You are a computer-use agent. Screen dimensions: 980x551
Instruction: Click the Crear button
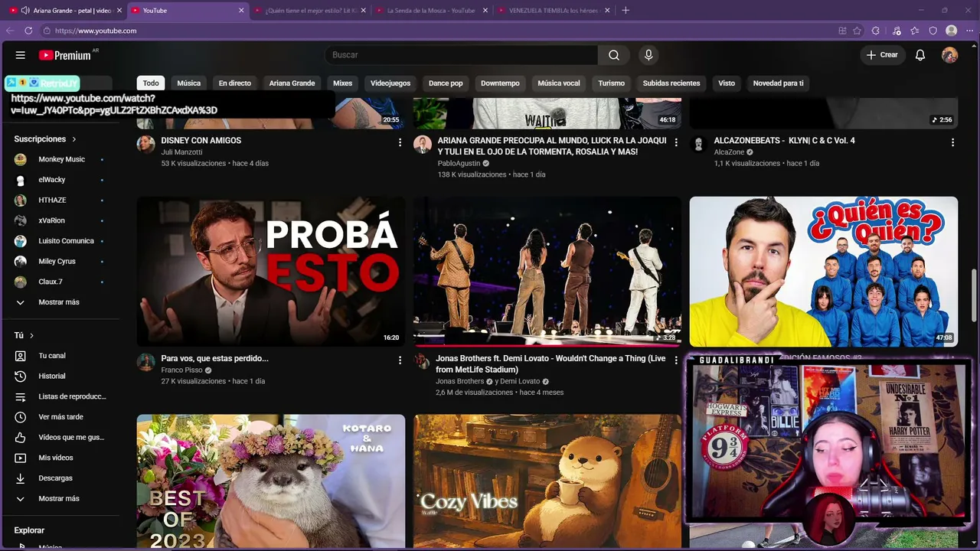pyautogui.click(x=882, y=55)
